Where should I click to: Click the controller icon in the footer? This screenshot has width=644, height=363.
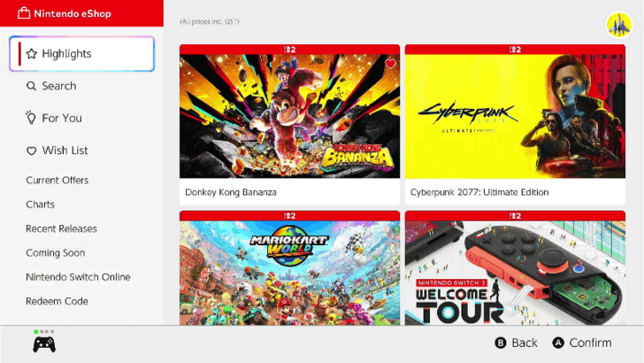44,344
